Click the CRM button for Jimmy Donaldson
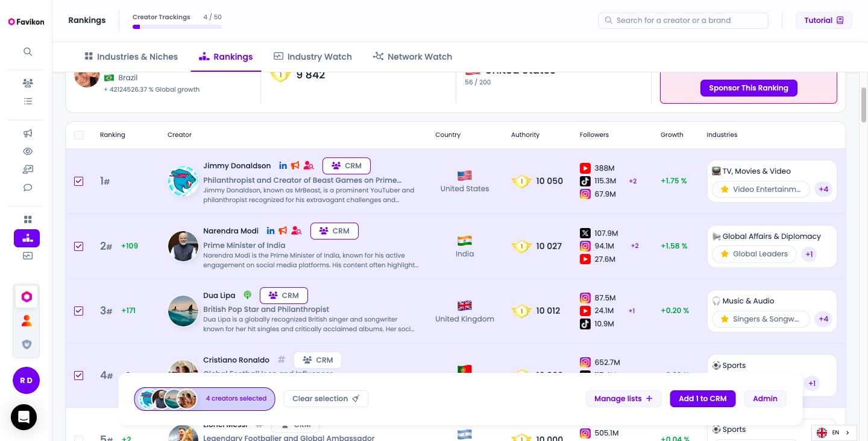Viewport: 868px width, 441px height. 347,166
